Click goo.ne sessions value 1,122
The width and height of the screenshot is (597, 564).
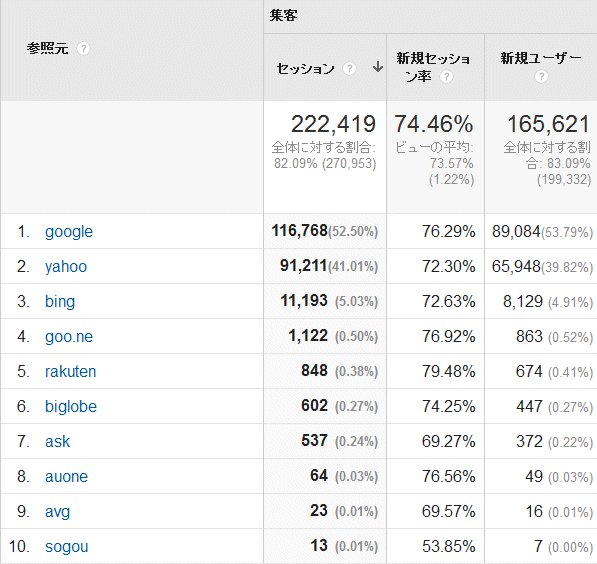click(308, 336)
